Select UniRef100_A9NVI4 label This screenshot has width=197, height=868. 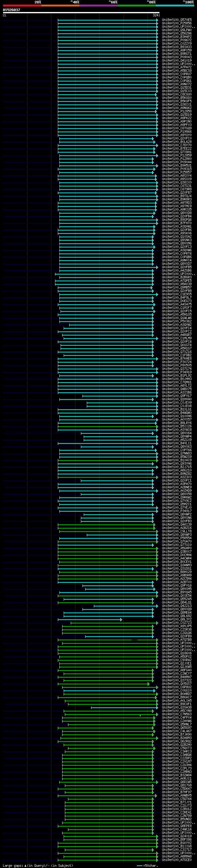click(177, 260)
